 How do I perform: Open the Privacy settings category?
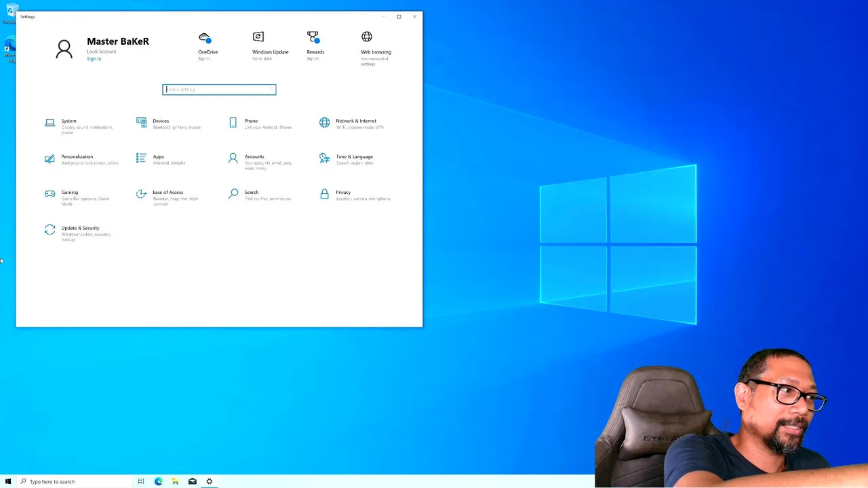point(355,195)
